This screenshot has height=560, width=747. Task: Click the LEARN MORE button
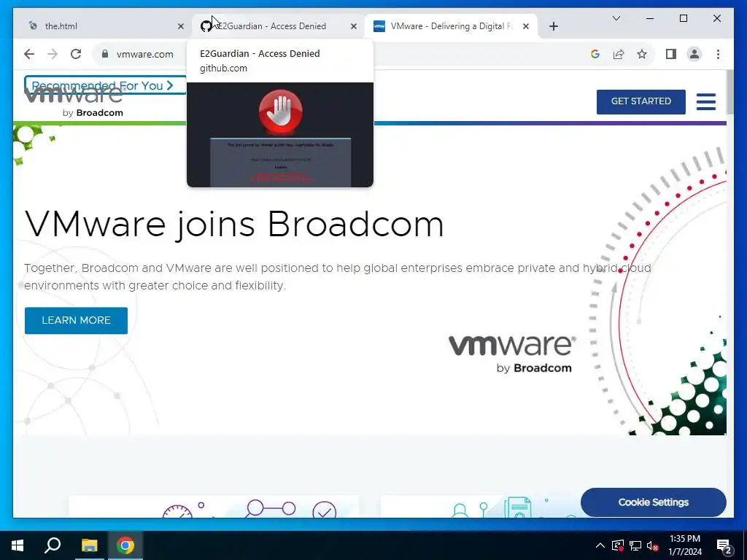[x=76, y=321]
